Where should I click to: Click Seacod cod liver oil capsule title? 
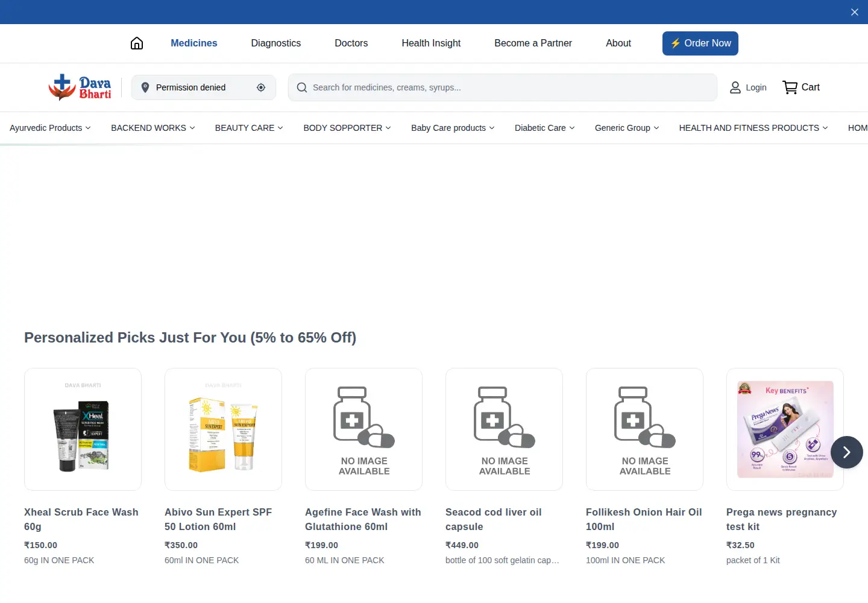[x=494, y=519]
